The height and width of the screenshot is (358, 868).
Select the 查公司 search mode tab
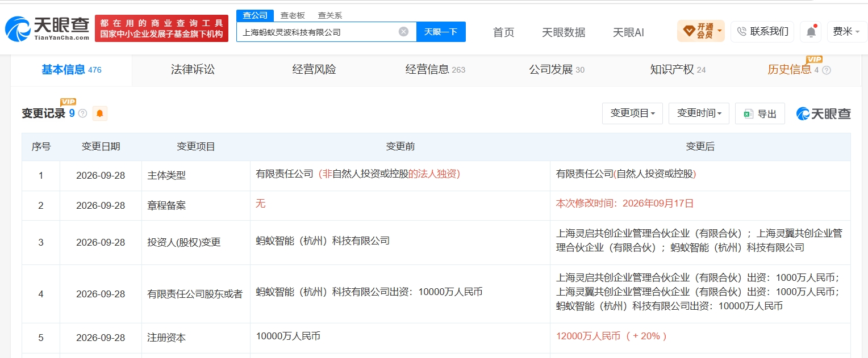(x=255, y=15)
